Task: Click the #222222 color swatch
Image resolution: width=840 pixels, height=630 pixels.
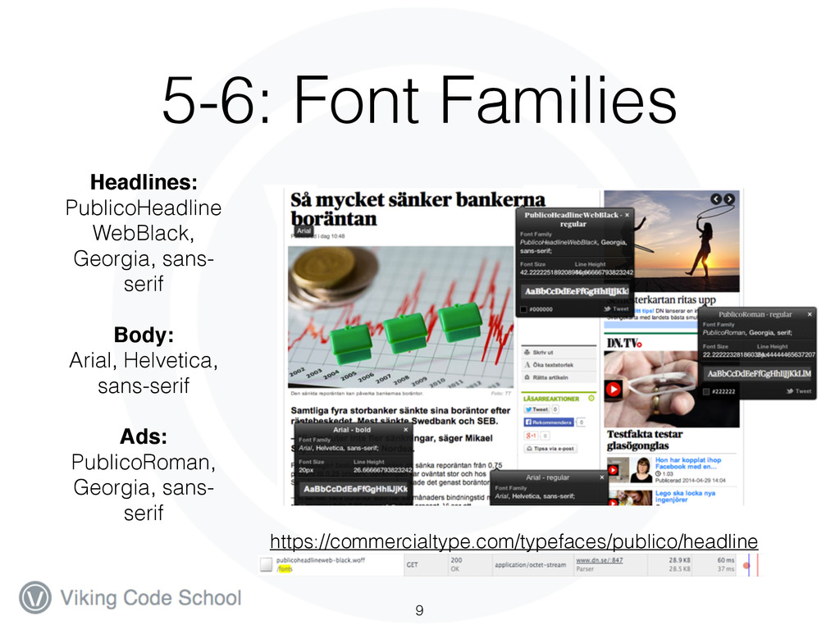Action: 706,391
